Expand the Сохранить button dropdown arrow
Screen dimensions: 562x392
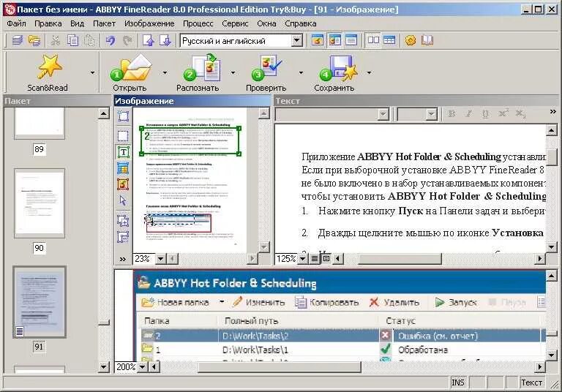369,72
